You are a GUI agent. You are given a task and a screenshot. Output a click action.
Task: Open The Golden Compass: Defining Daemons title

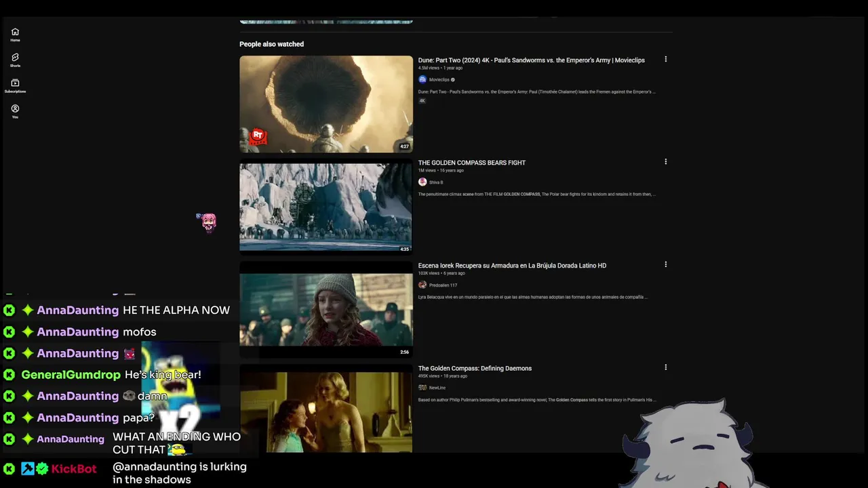point(475,368)
